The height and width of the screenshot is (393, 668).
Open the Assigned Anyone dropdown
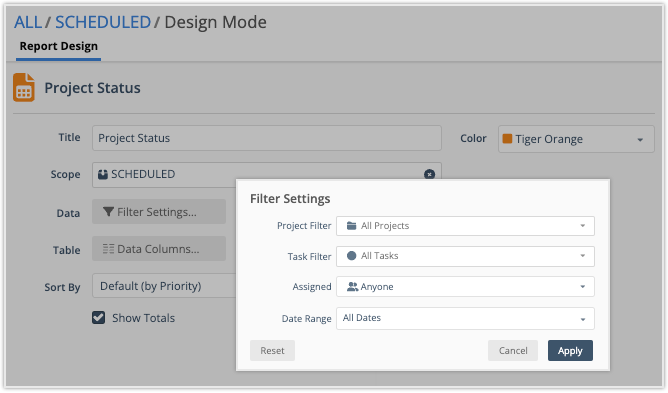(x=465, y=287)
